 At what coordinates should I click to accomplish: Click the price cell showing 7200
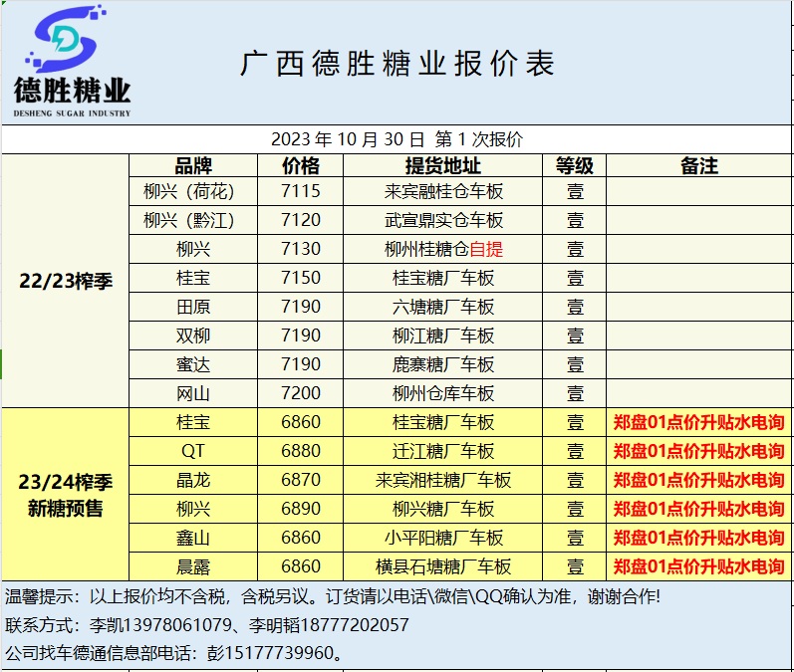click(x=301, y=393)
